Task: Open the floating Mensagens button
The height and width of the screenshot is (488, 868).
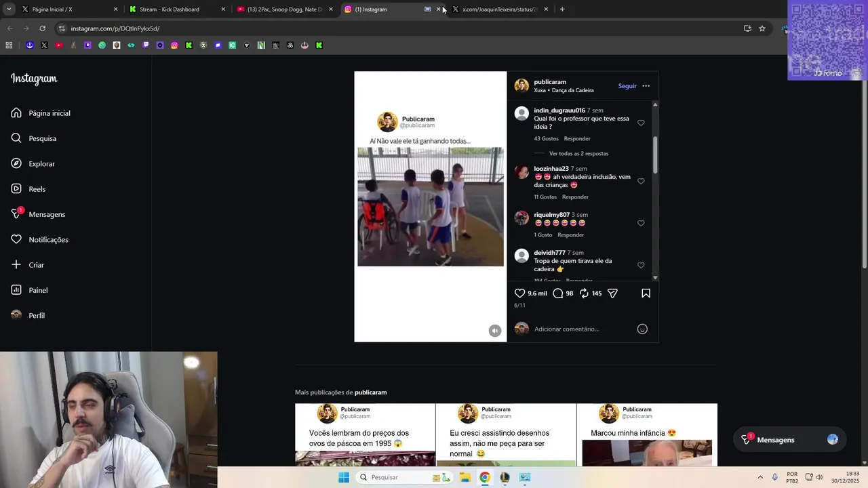Action: pyautogui.click(x=790, y=440)
